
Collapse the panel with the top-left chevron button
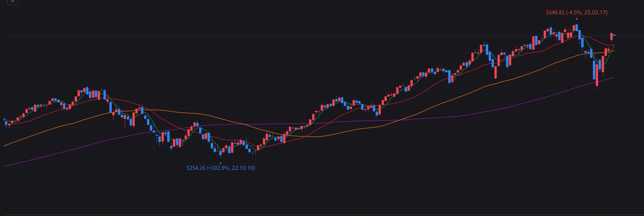12,2
